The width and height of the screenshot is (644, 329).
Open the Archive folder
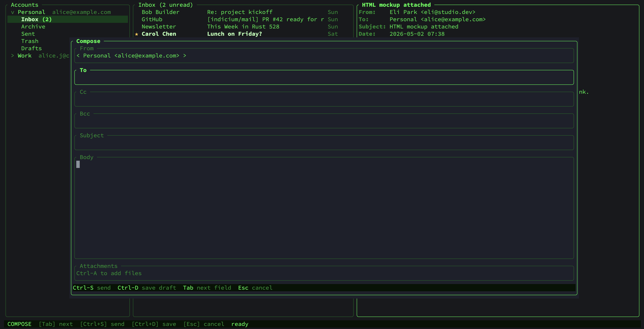pyautogui.click(x=33, y=27)
